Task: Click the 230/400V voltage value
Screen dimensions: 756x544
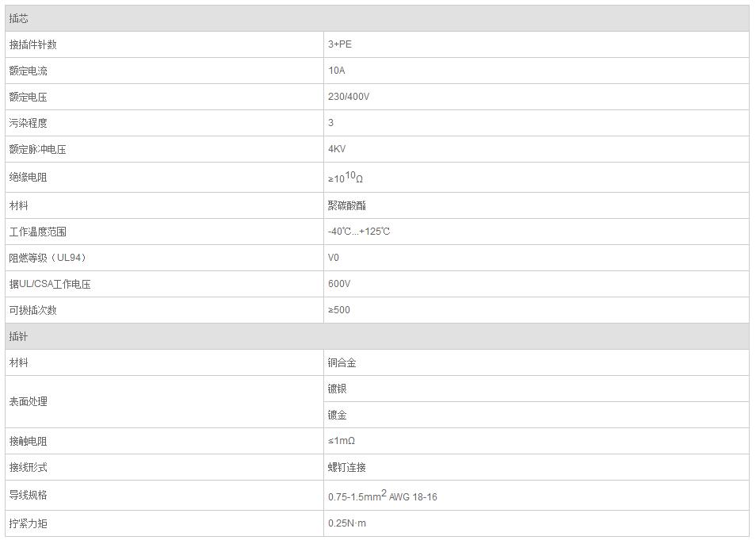Action: click(x=349, y=97)
